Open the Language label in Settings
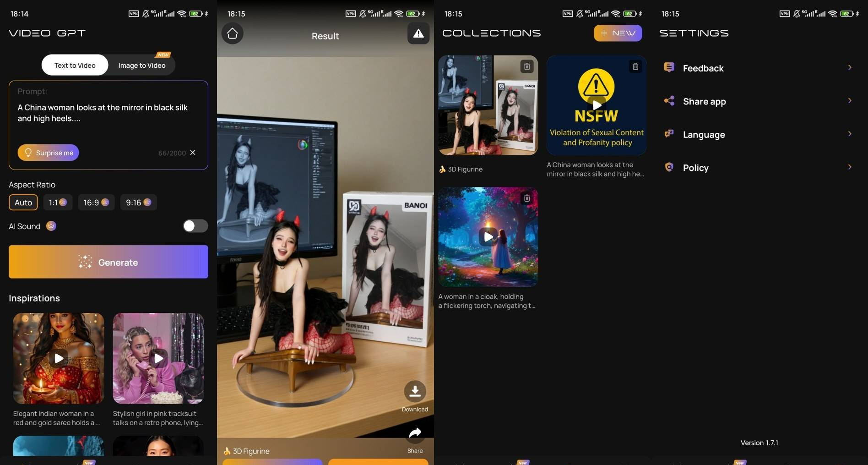Viewport: 868px width, 465px height. [704, 135]
